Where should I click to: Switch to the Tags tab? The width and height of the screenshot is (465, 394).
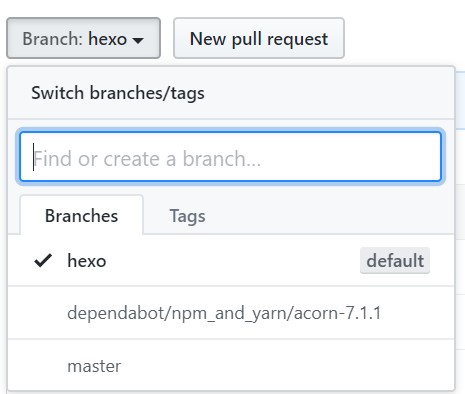pos(187,216)
